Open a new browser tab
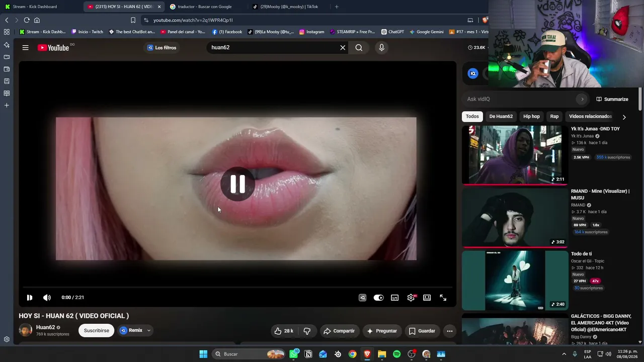Image resolution: width=644 pixels, height=362 pixels. coord(337,7)
